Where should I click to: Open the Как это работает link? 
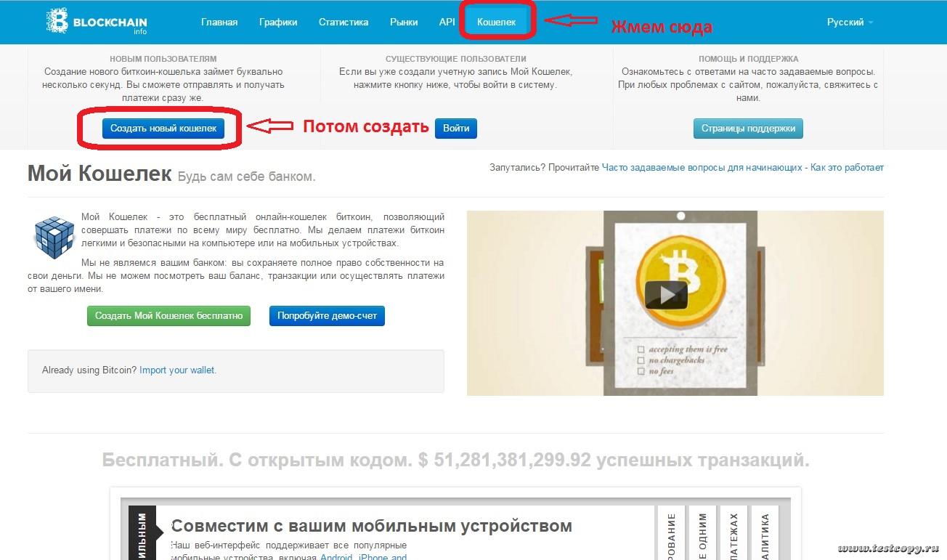(848, 167)
